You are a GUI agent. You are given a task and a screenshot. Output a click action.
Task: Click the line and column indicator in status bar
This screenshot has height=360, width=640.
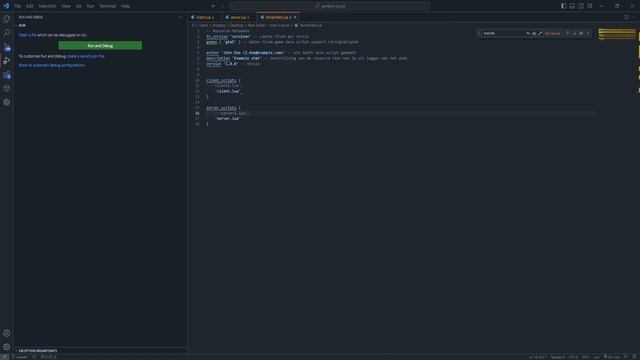[538, 357]
